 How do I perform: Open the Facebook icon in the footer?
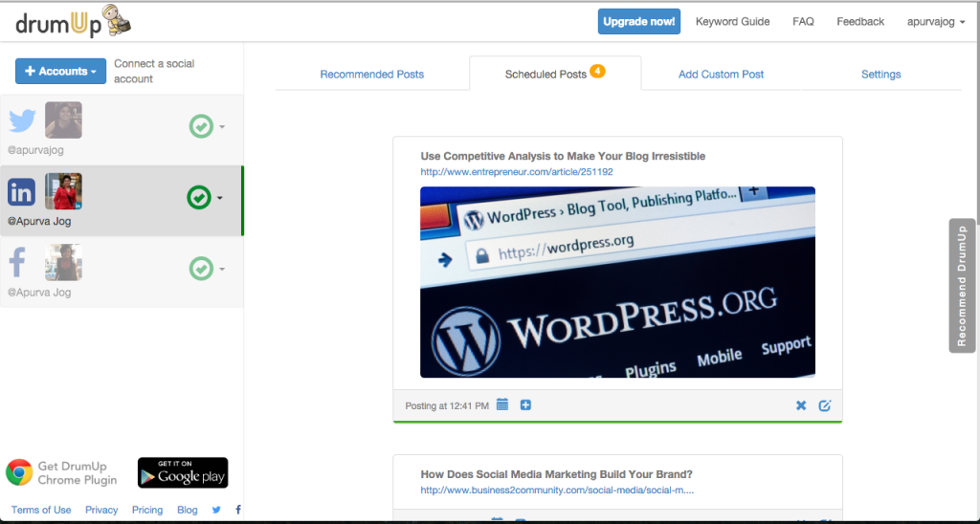(238, 510)
